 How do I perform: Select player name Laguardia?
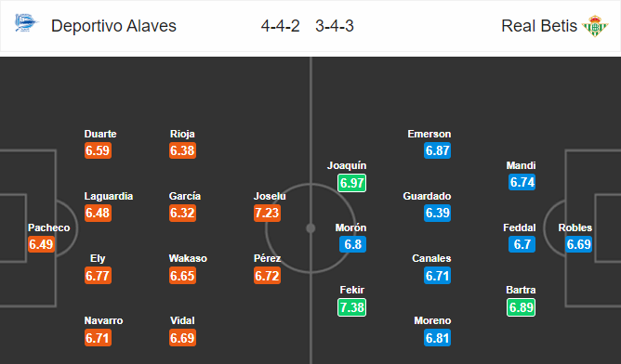point(109,196)
